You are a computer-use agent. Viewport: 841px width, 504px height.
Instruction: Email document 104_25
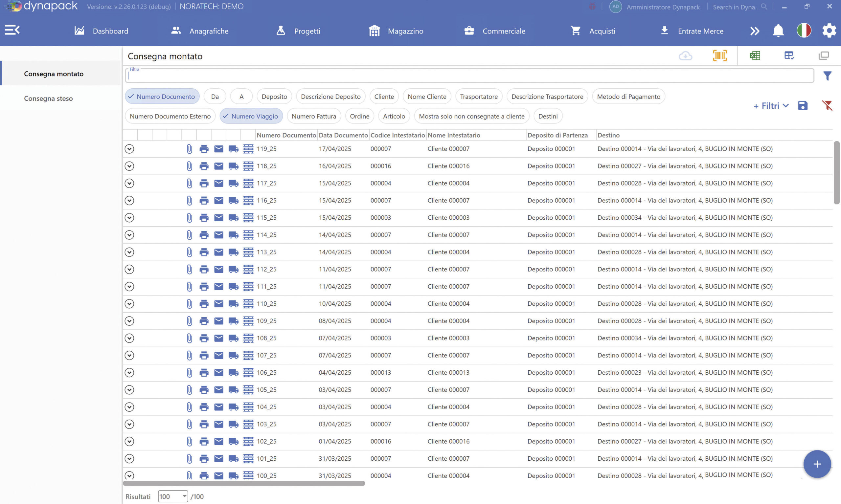coord(219,407)
